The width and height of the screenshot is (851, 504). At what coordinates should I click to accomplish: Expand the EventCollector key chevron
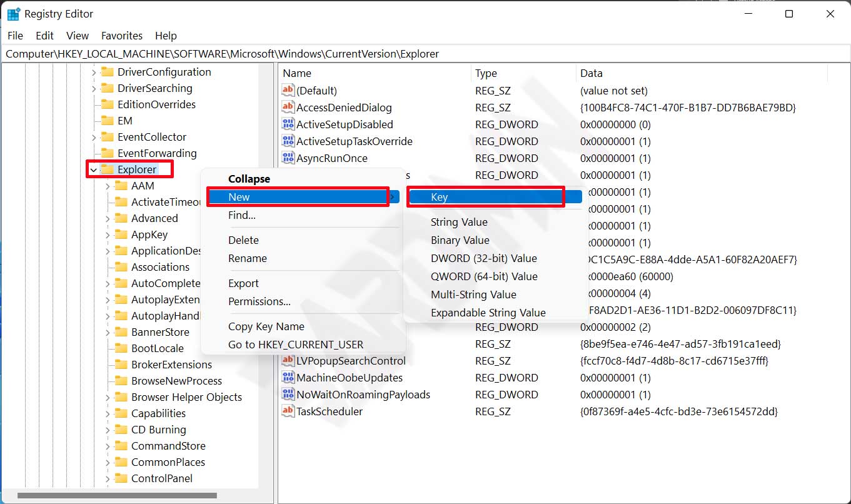[94, 137]
